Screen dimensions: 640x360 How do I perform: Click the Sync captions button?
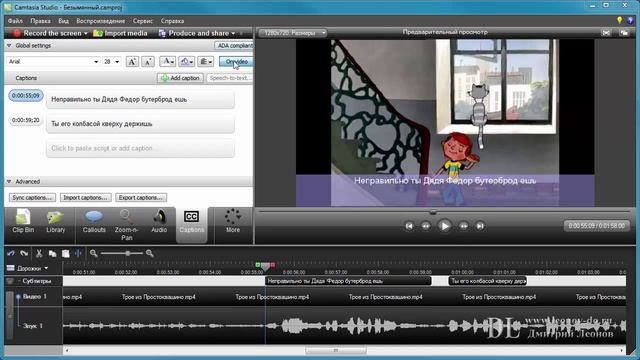tap(32, 198)
